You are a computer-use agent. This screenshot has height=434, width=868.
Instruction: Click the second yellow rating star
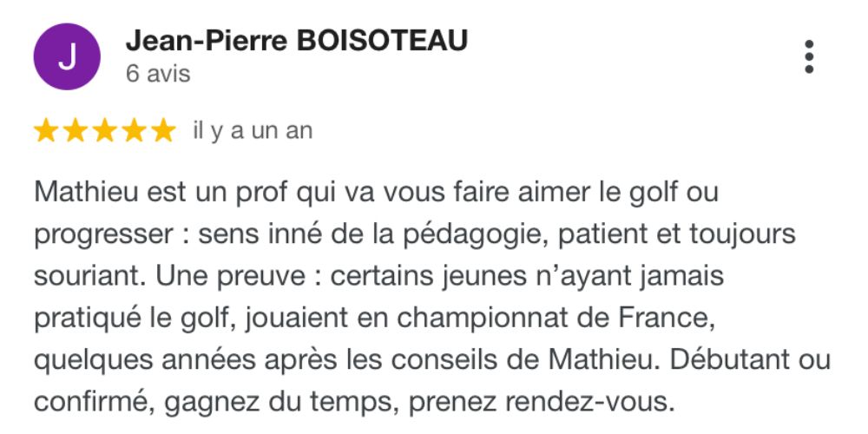pos(75,132)
